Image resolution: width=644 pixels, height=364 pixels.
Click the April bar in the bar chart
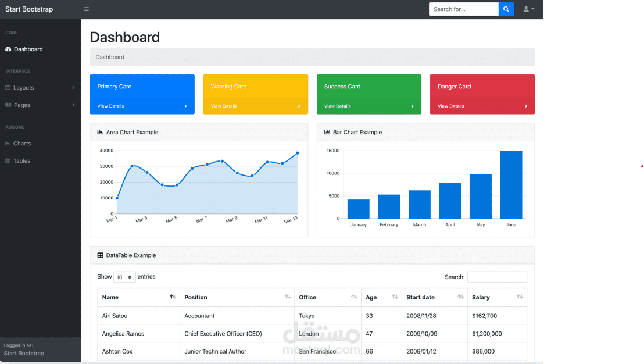tap(450, 201)
